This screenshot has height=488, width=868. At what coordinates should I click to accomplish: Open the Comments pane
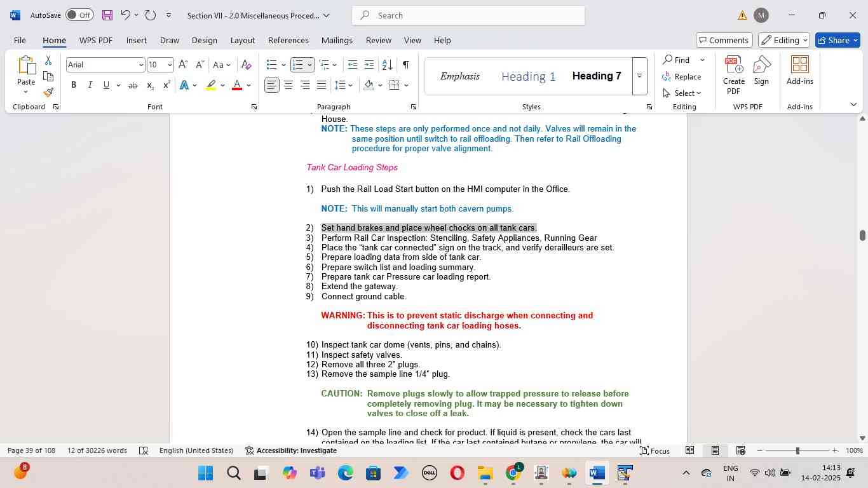(x=724, y=40)
